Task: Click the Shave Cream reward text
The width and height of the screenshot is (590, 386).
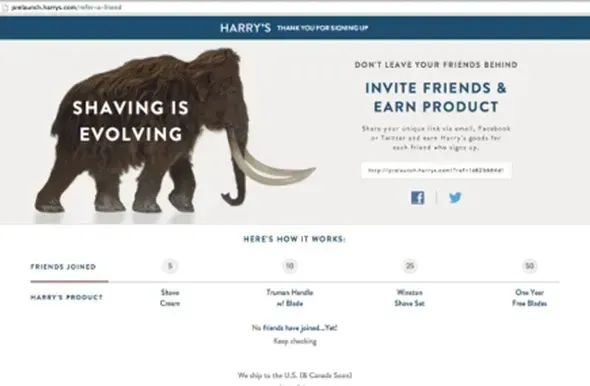Action: point(170,298)
